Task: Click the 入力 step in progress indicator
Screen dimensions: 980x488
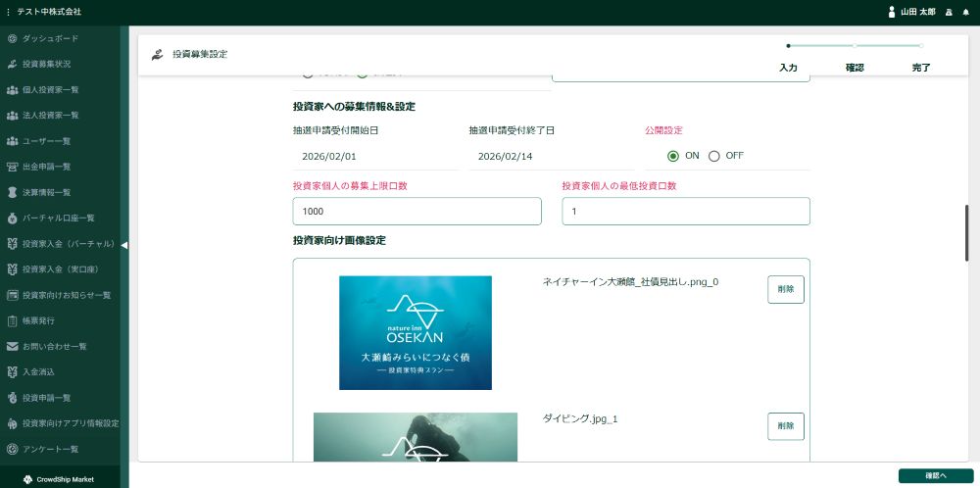Action: pos(788,68)
